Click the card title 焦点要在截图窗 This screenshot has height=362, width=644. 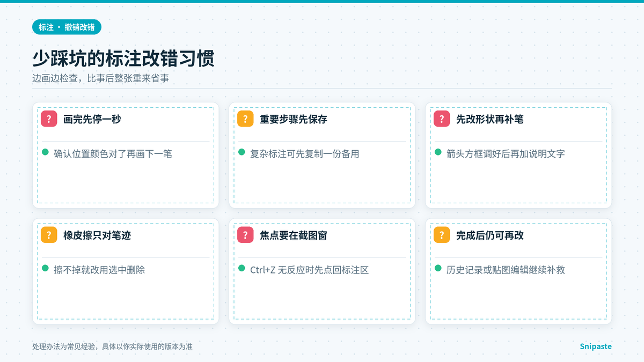point(294,235)
